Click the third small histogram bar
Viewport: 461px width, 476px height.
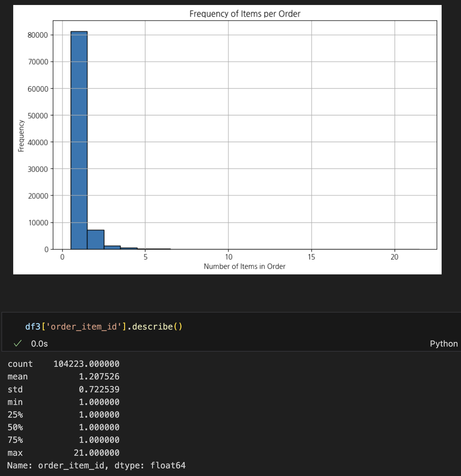coord(112,247)
